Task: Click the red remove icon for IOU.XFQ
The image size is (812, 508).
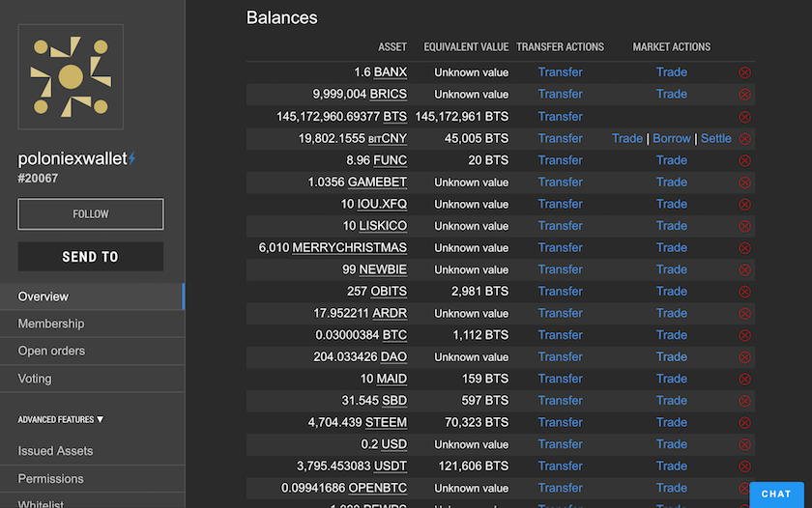Action: click(x=744, y=205)
